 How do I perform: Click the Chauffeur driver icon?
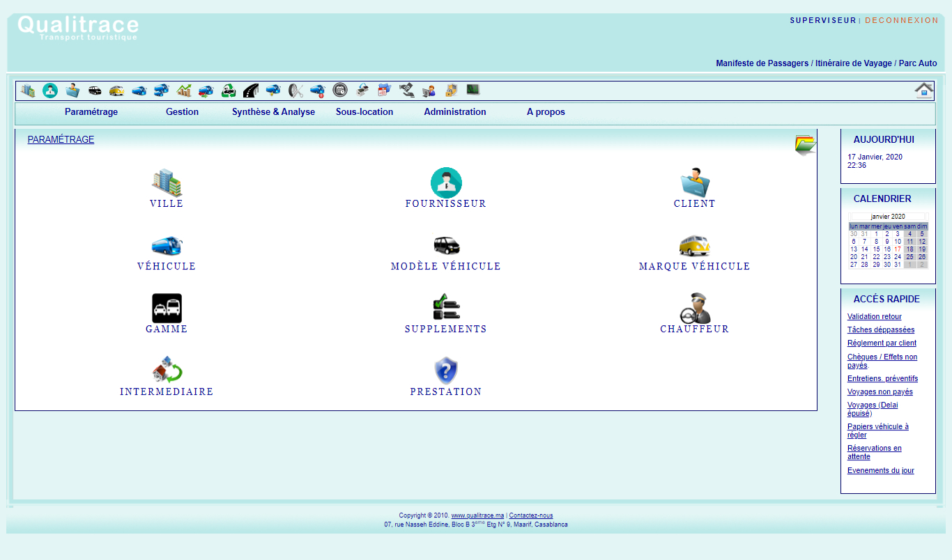click(x=695, y=308)
